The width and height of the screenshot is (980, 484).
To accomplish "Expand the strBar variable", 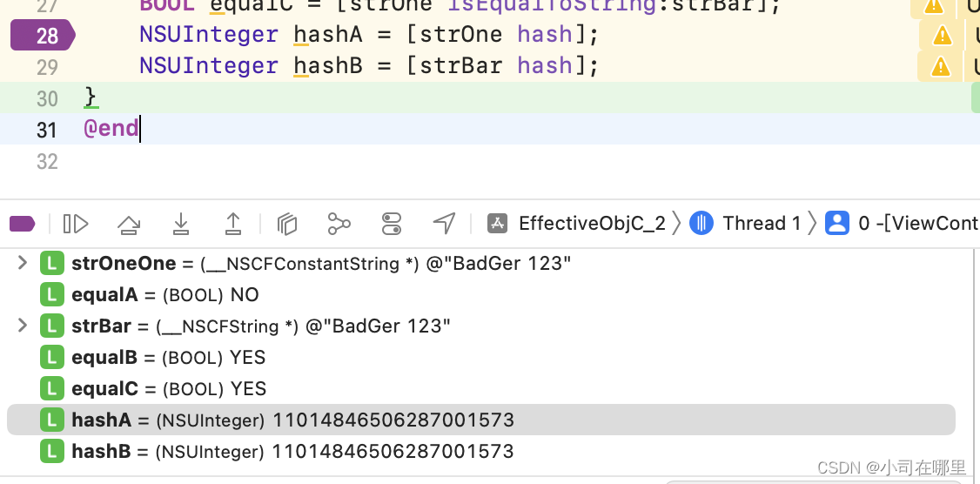I will 23,326.
